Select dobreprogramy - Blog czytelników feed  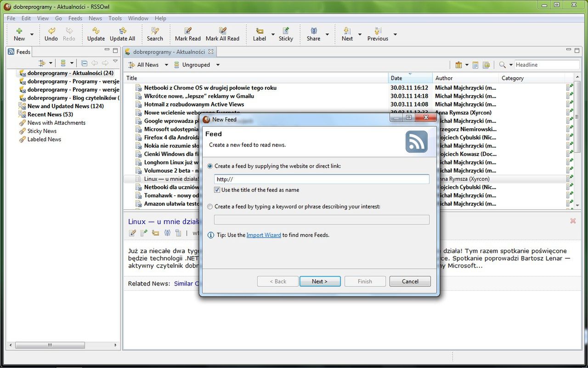[73, 98]
